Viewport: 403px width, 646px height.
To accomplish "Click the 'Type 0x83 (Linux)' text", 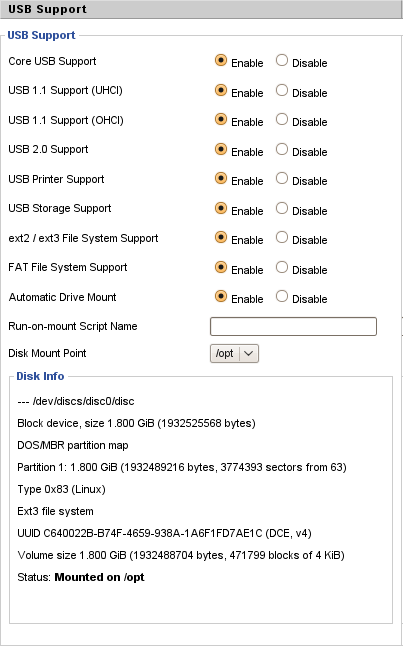I will [x=61, y=489].
